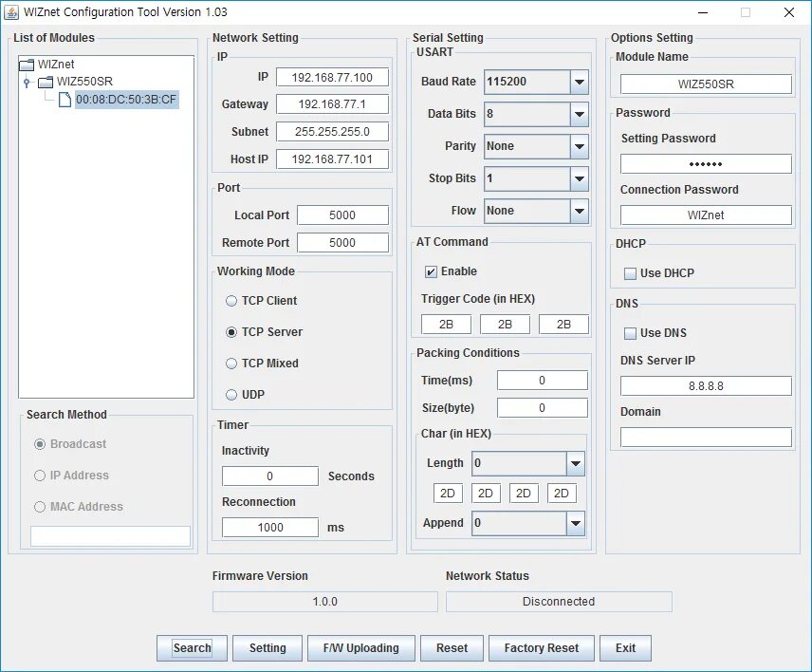Click the F/W Uploading button
The height and width of the screenshot is (672, 812).
coord(361,648)
